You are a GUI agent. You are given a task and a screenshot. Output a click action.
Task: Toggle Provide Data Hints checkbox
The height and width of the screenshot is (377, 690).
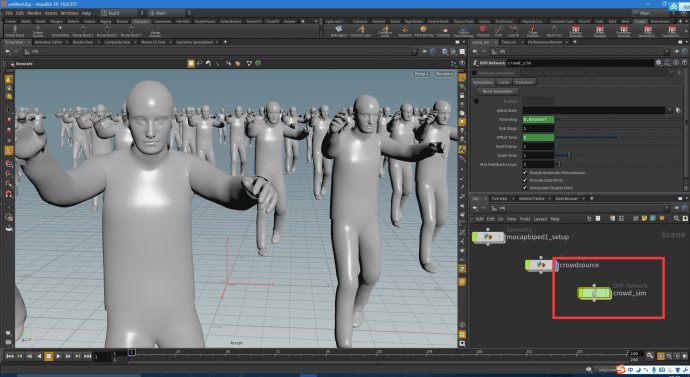coord(525,180)
